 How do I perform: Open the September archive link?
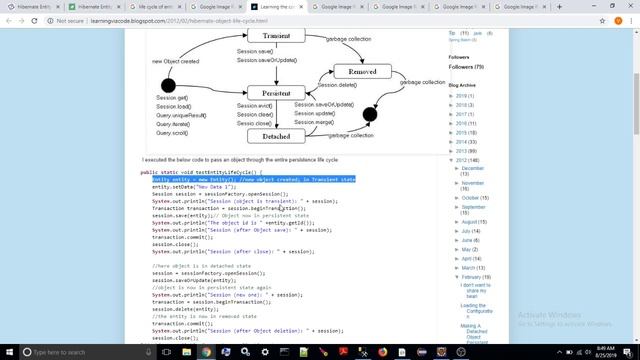point(473,207)
